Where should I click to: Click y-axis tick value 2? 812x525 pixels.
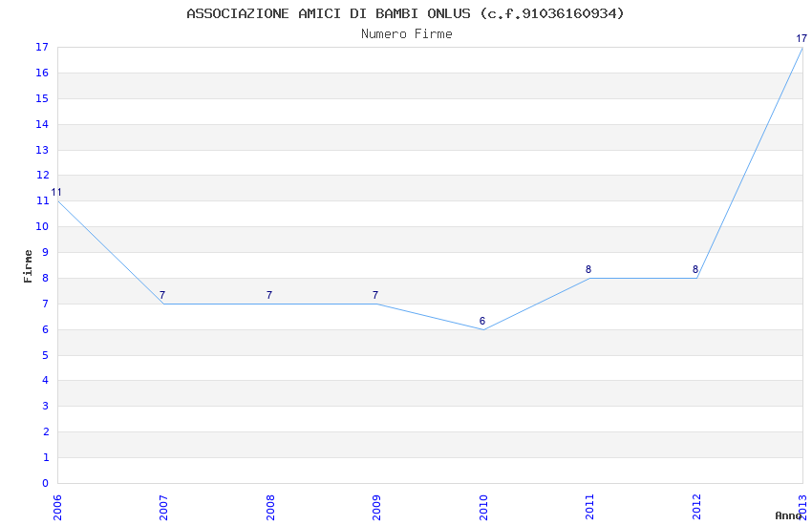coord(46,431)
